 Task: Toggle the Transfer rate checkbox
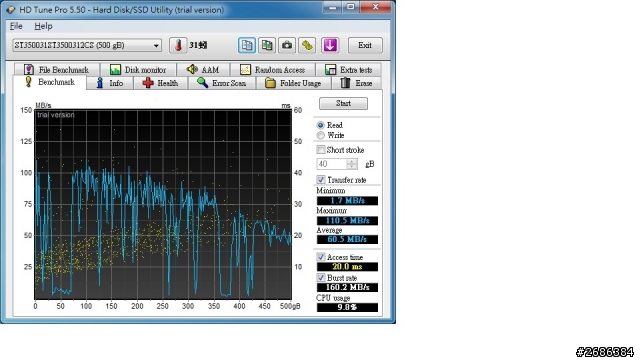[321, 180]
